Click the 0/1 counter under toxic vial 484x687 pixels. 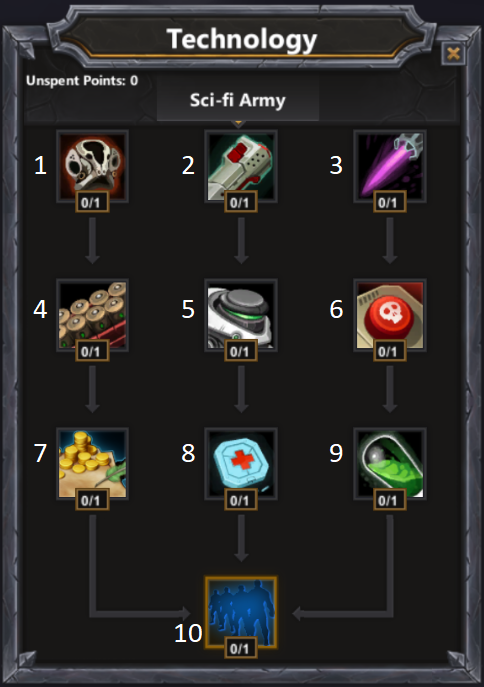click(x=389, y=500)
